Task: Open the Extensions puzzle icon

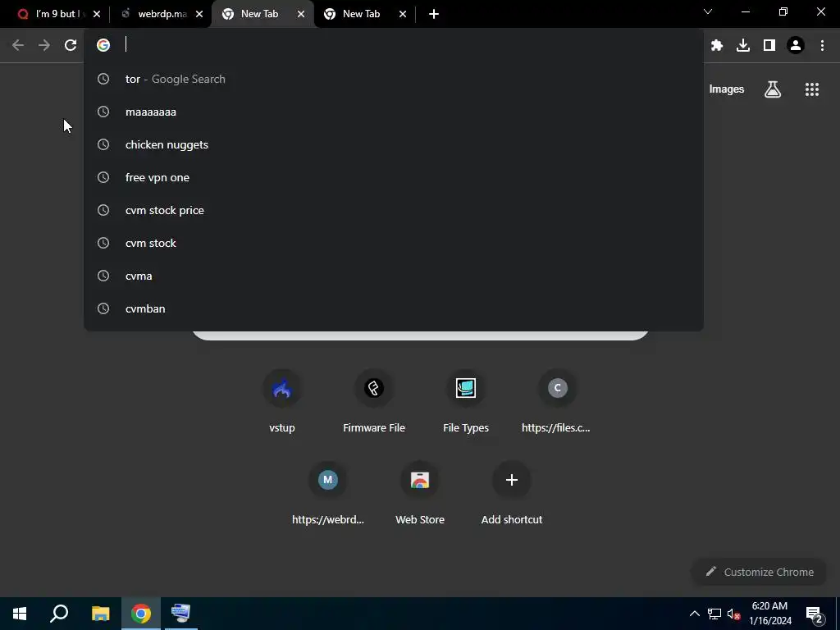Action: pyautogui.click(x=717, y=46)
